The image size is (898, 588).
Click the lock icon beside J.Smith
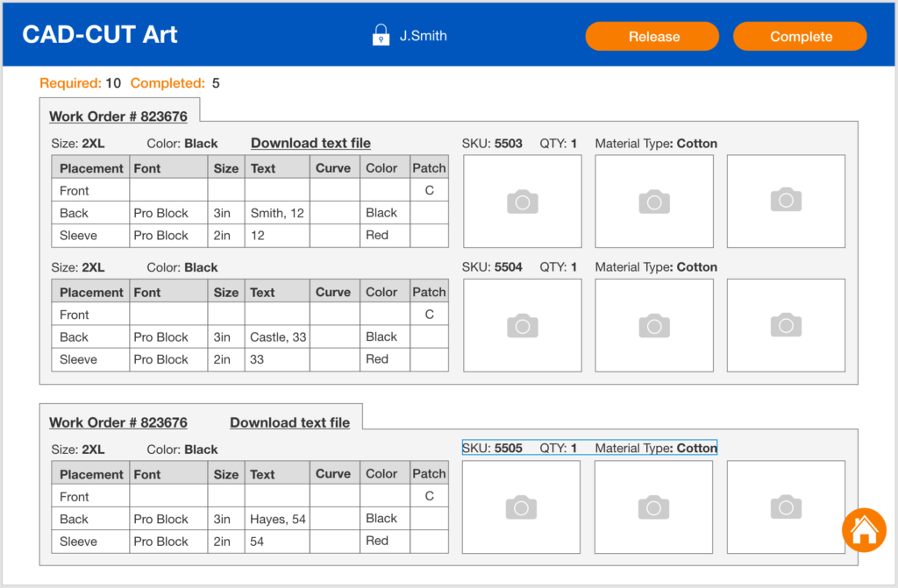tap(381, 36)
